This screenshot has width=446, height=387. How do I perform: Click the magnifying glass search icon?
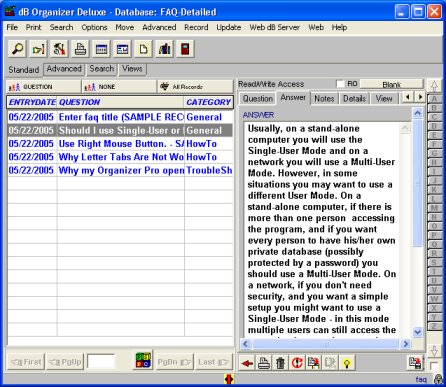(17, 49)
